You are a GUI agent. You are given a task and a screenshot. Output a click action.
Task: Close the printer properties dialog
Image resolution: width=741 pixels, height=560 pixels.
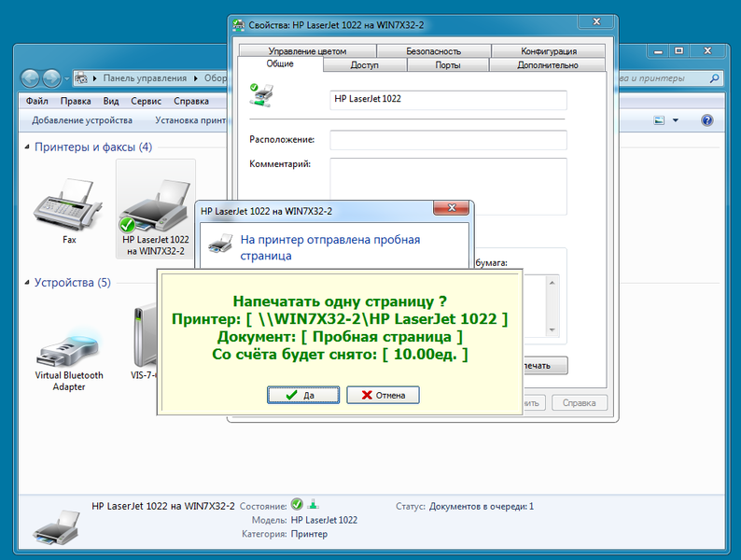click(596, 21)
